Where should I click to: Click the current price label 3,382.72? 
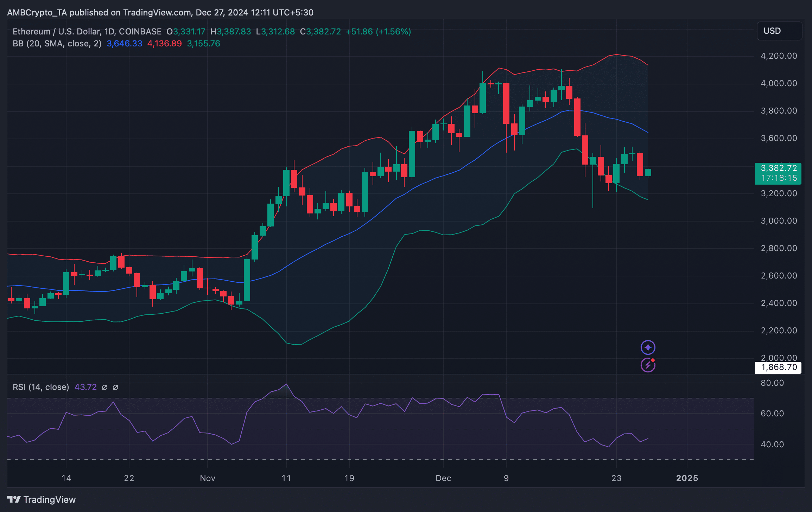click(x=778, y=168)
